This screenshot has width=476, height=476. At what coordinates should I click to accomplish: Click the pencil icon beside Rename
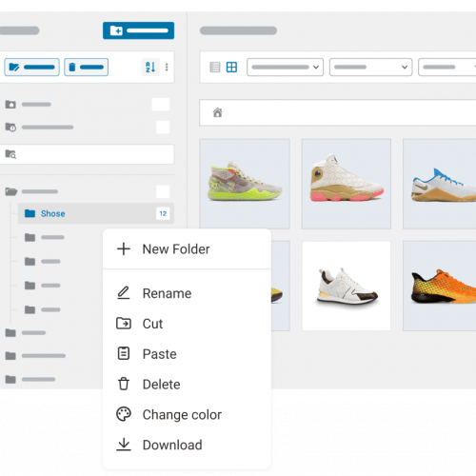(124, 293)
